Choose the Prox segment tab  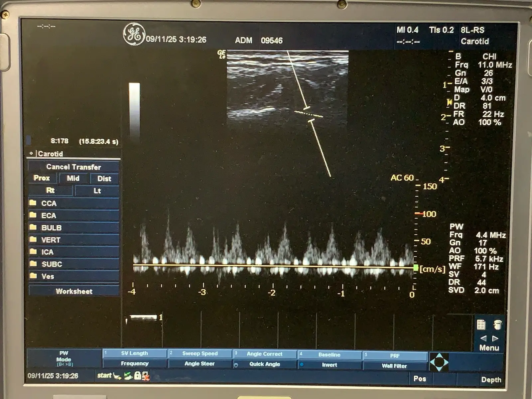point(42,178)
